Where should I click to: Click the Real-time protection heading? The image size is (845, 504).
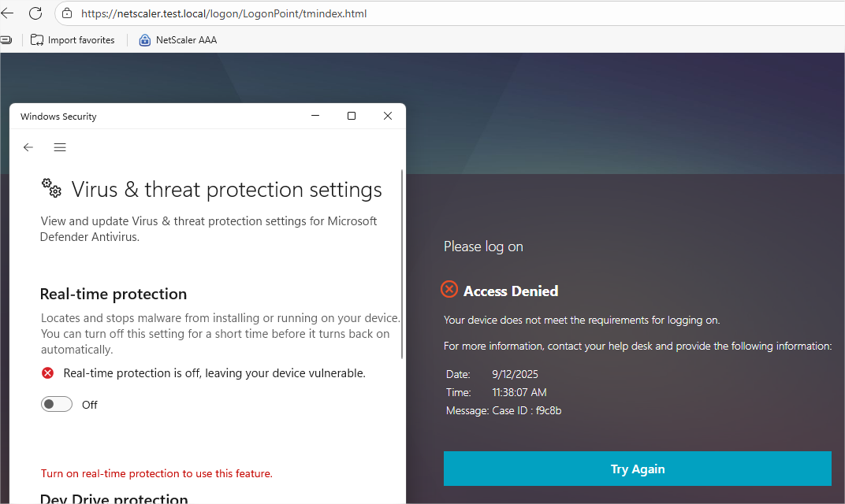point(114,294)
